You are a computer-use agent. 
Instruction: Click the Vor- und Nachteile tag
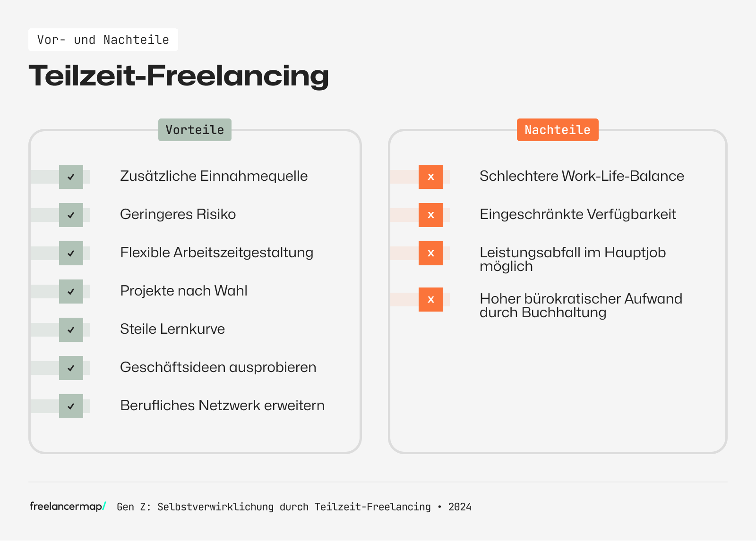point(103,40)
